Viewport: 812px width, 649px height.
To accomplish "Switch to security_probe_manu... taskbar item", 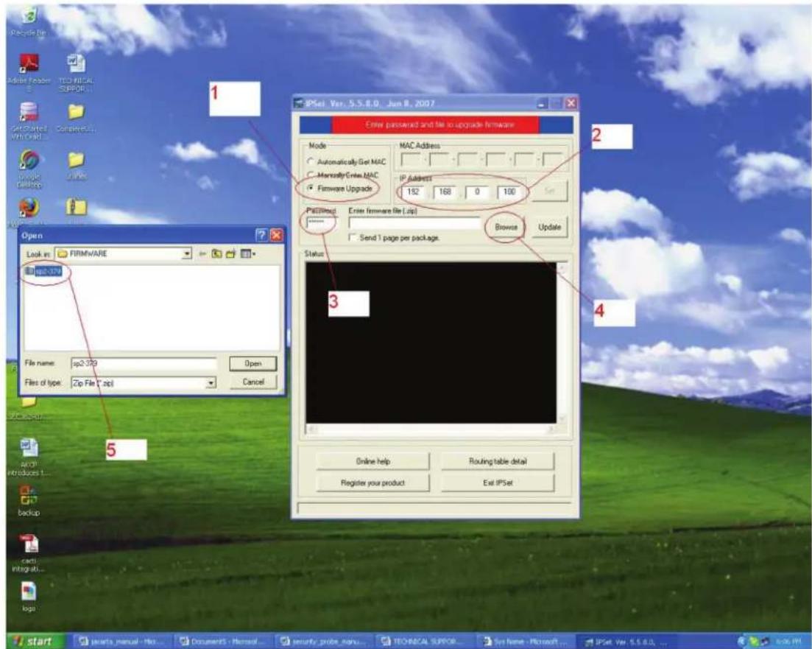I will [x=323, y=642].
